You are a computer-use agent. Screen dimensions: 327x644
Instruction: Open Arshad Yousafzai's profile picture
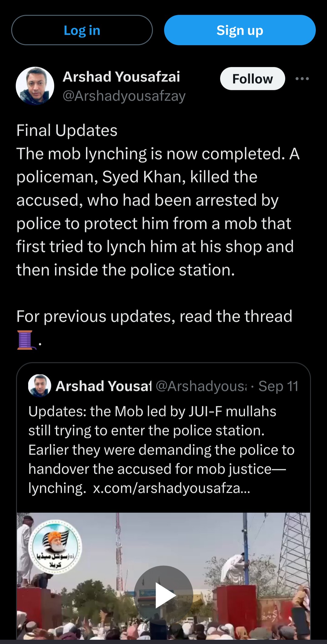click(x=35, y=86)
